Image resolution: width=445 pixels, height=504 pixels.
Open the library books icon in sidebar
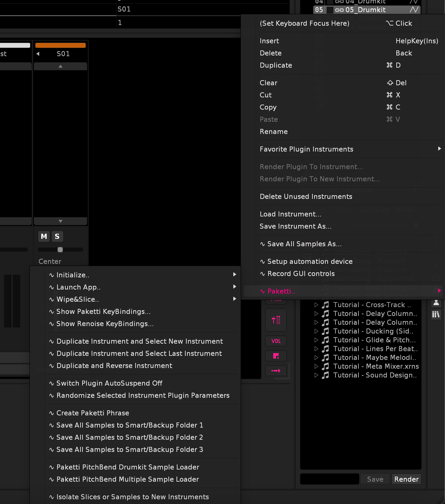(x=436, y=315)
